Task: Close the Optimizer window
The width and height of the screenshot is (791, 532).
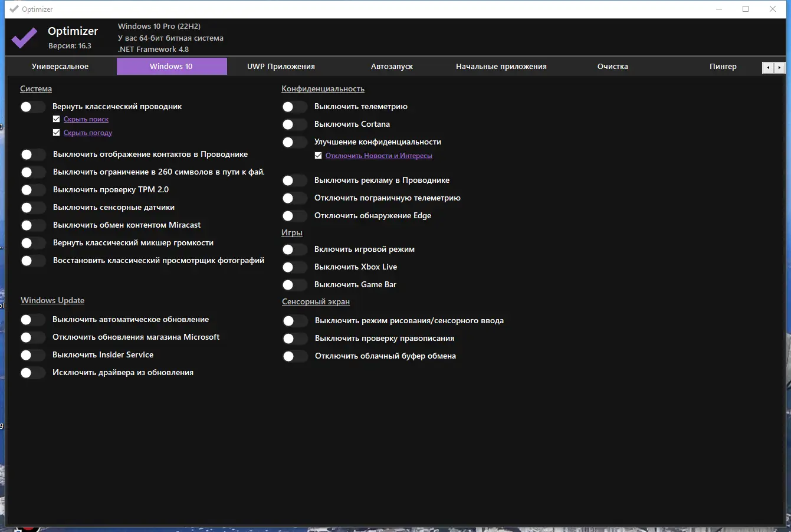Action: 773,9
